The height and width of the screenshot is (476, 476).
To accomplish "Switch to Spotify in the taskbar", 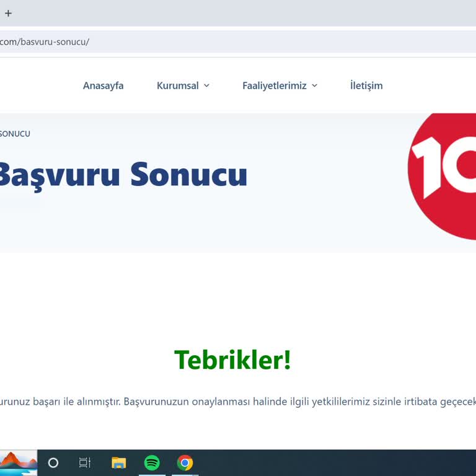I will pyautogui.click(x=152, y=463).
